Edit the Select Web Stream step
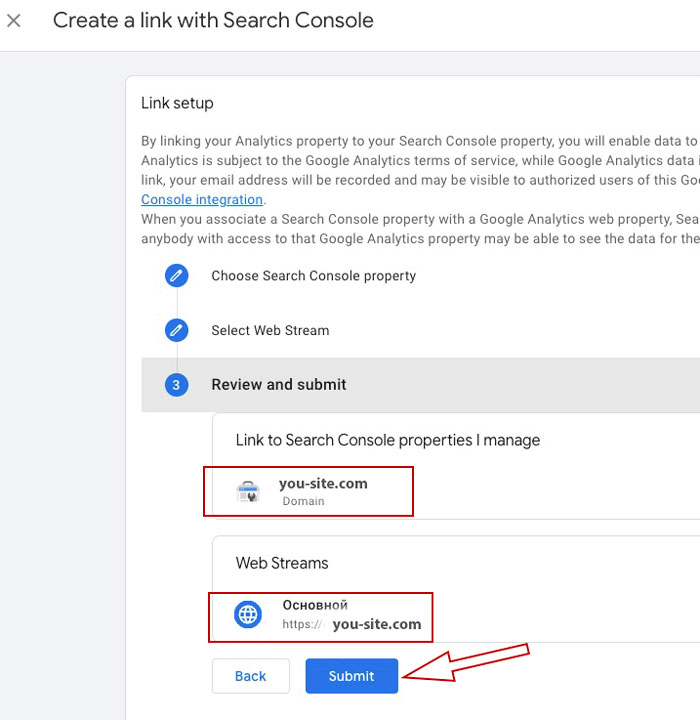700x720 pixels. (176, 330)
